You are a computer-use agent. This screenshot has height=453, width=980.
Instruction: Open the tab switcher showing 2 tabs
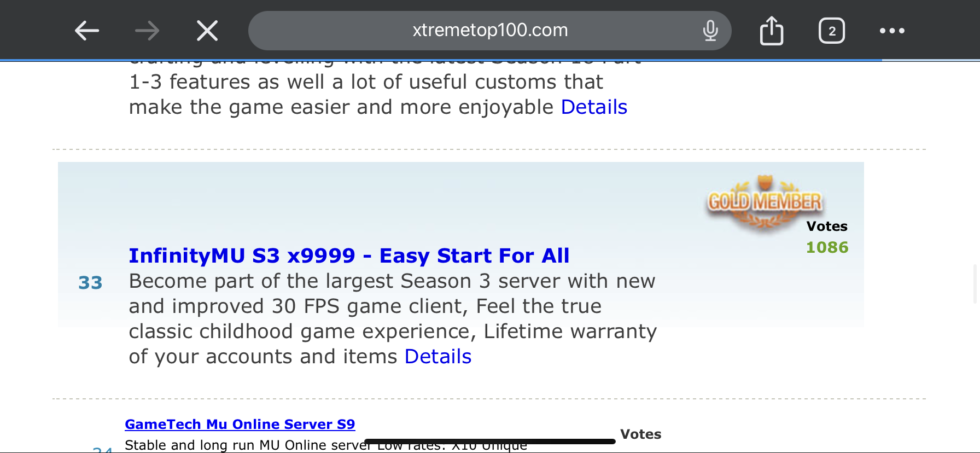[x=832, y=31]
